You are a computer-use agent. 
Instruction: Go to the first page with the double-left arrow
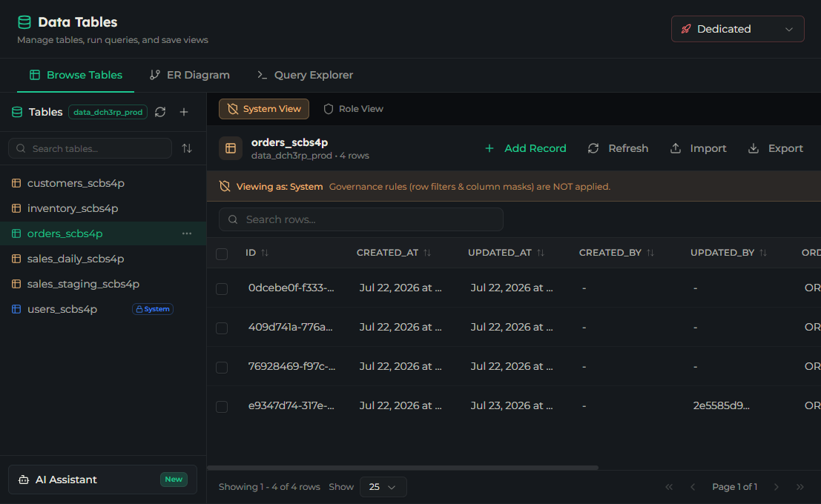(669, 487)
